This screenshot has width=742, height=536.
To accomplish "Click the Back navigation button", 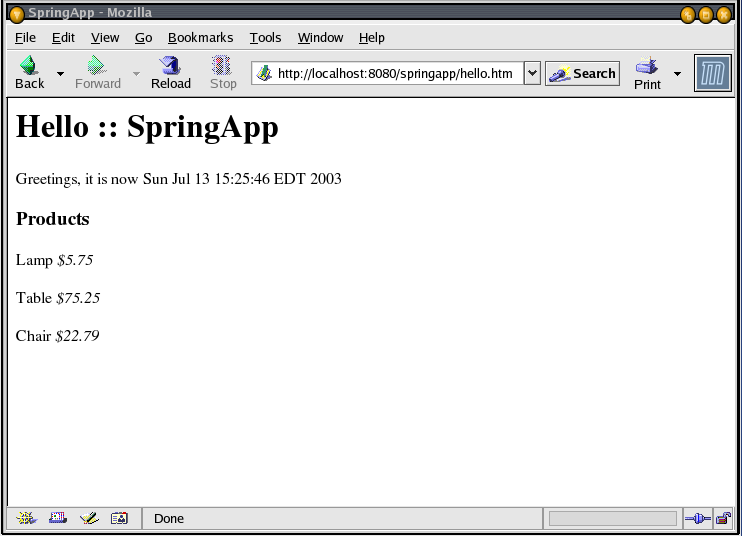I will click(29, 73).
